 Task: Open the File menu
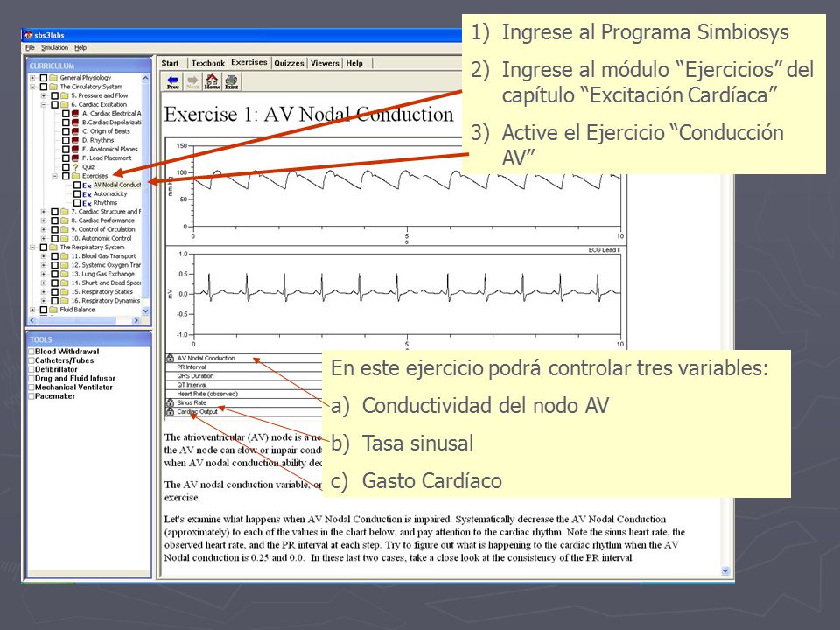pos(30,47)
